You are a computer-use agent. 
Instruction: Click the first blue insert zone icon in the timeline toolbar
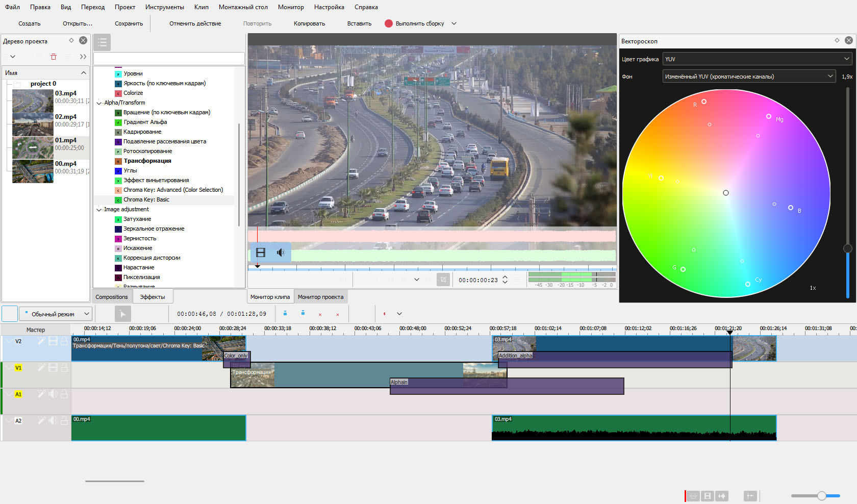pos(285,313)
